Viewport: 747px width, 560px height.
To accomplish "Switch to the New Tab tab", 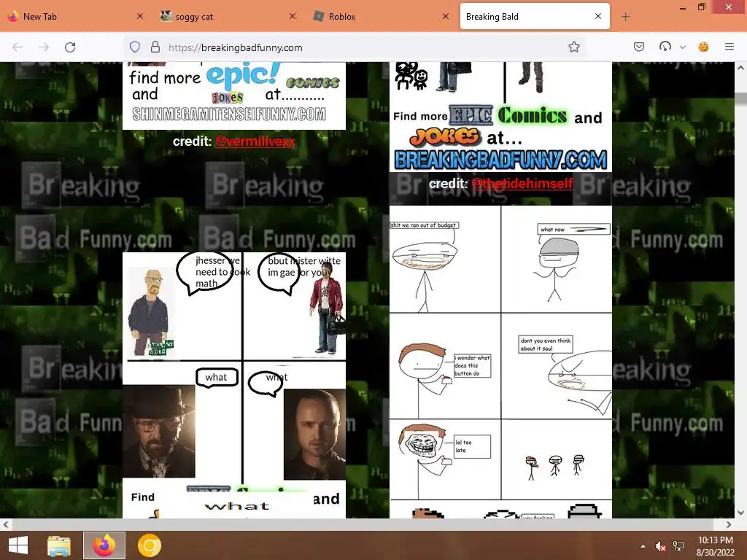I will coord(76,16).
